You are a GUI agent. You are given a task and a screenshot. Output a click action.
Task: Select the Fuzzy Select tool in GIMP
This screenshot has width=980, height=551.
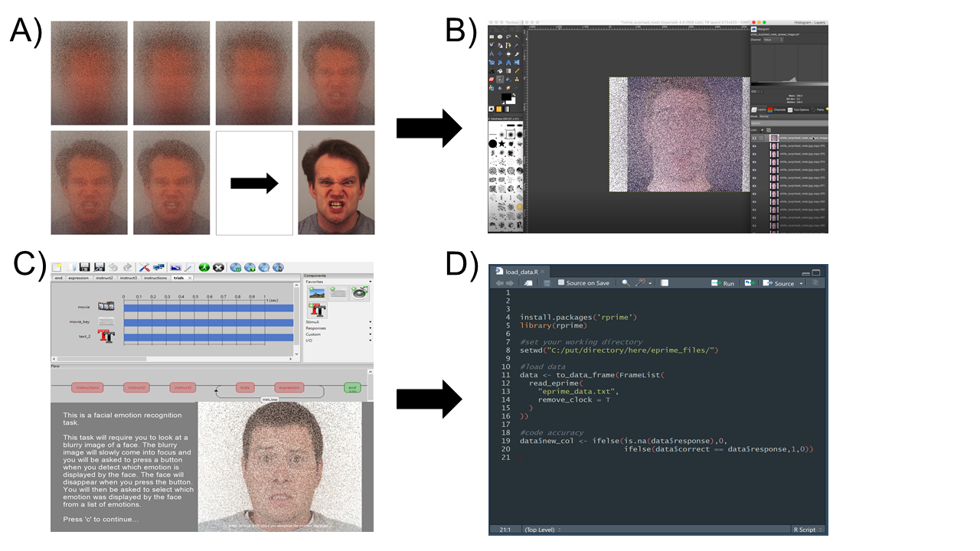[x=516, y=37]
